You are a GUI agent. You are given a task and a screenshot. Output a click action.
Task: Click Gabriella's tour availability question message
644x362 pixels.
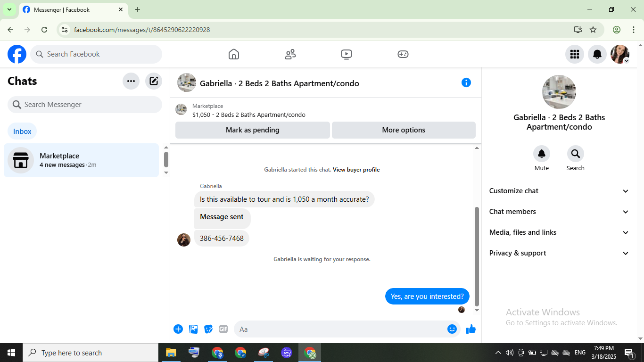(284, 199)
